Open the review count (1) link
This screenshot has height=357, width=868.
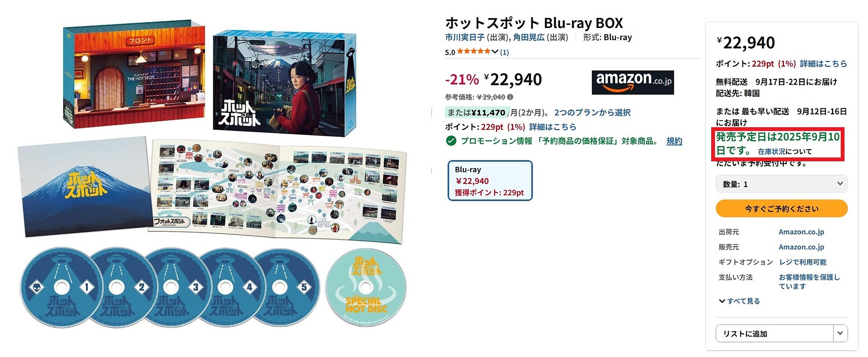pyautogui.click(x=505, y=52)
